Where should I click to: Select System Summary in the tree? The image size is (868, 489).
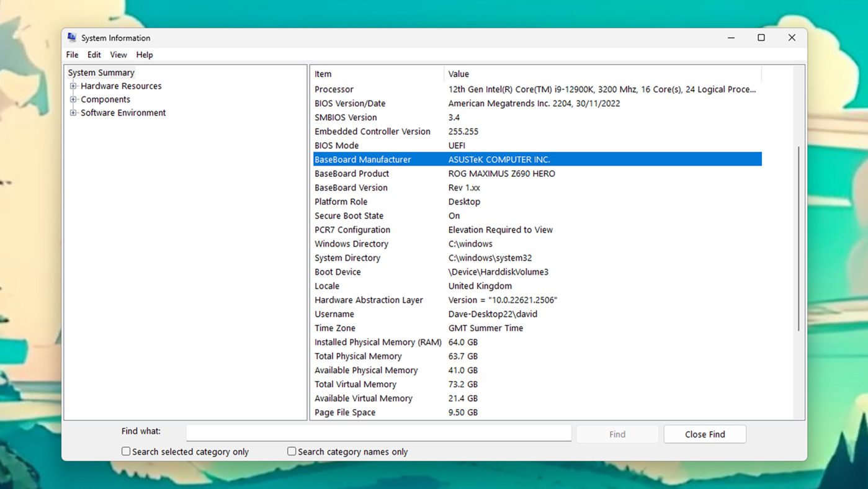click(101, 73)
